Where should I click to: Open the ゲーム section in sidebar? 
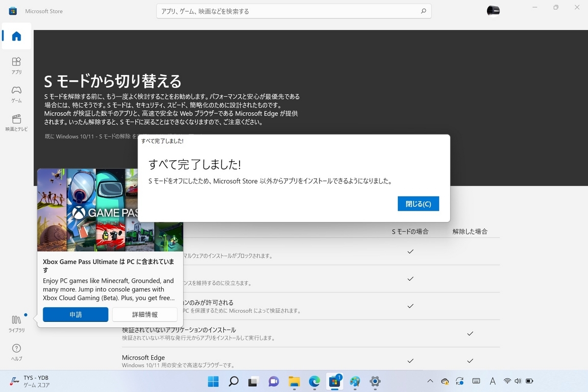tap(17, 93)
